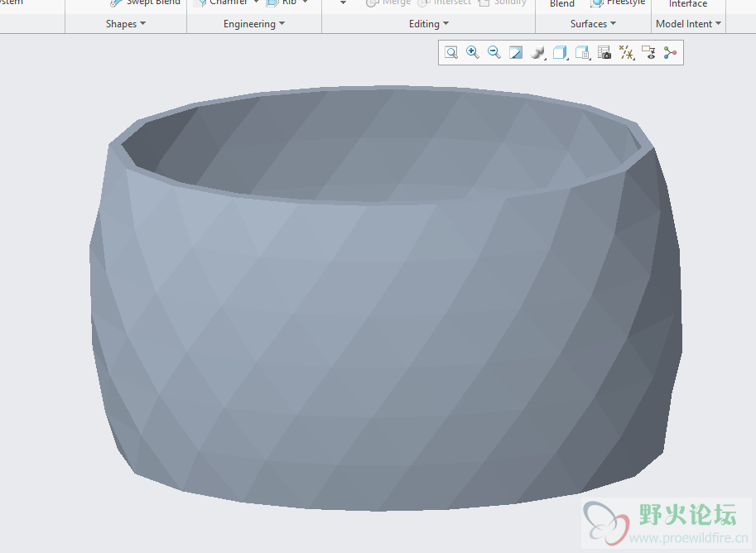Image resolution: width=756 pixels, height=553 pixels.
Task: Open the Model Intent group menu
Action: click(x=688, y=24)
